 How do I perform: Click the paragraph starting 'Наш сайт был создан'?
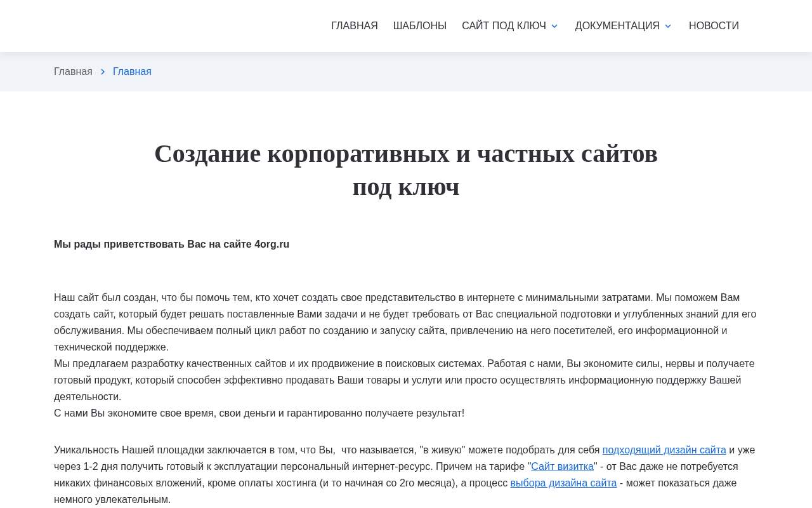[x=406, y=323]
